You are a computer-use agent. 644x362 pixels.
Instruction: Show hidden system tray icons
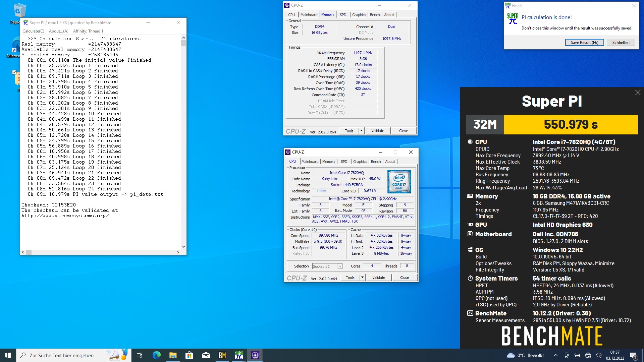(555, 355)
